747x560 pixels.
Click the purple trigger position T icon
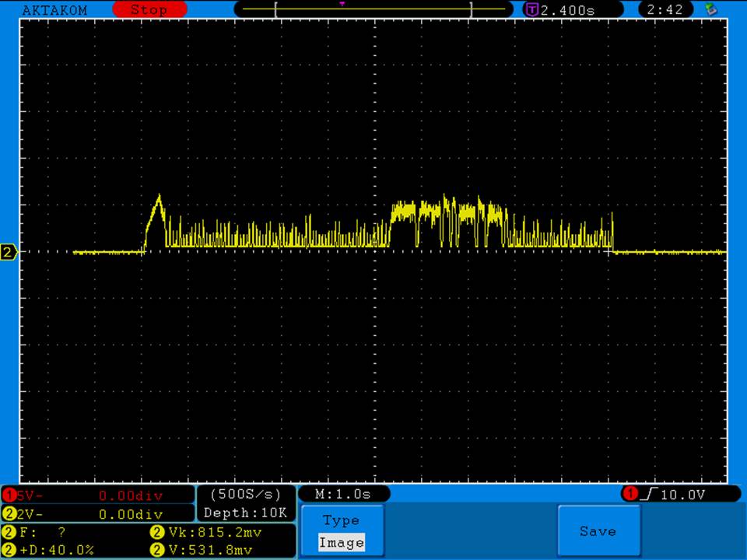tap(531, 9)
